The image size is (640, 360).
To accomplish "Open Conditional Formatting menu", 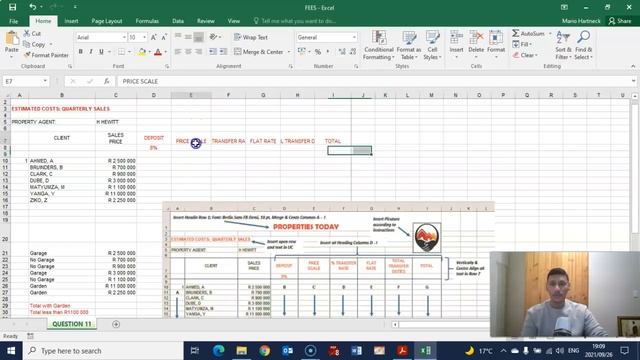I will pyautogui.click(x=379, y=45).
